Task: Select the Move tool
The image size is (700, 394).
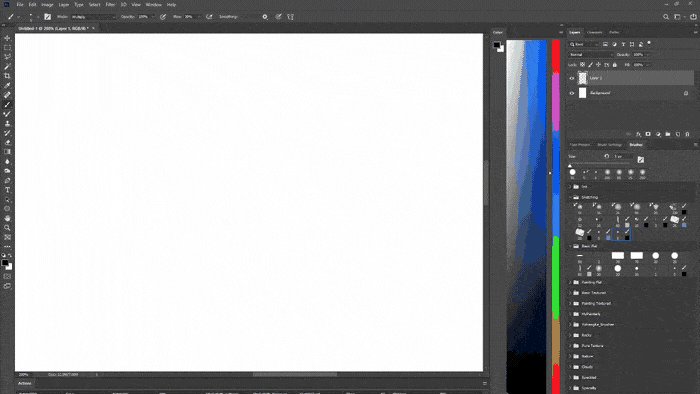Action: coord(7,38)
